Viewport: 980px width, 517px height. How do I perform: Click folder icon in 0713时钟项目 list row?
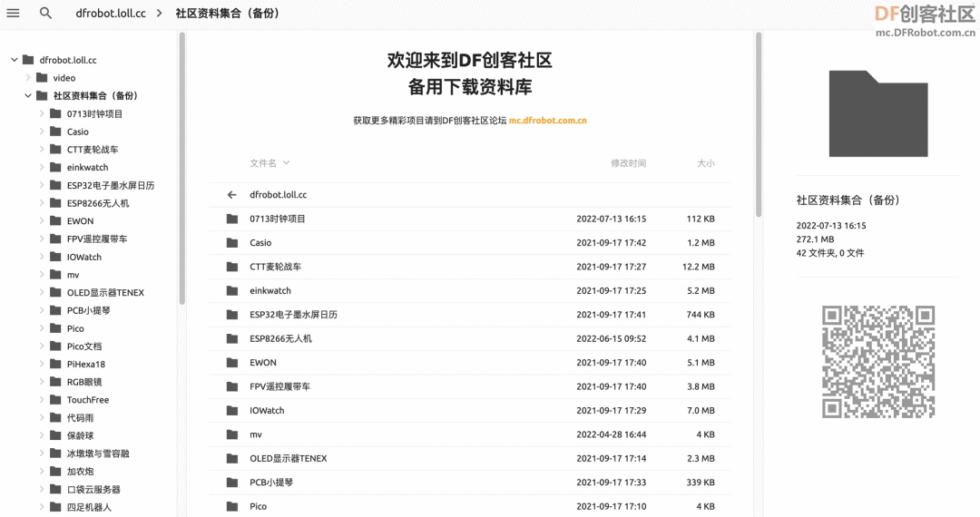(232, 219)
